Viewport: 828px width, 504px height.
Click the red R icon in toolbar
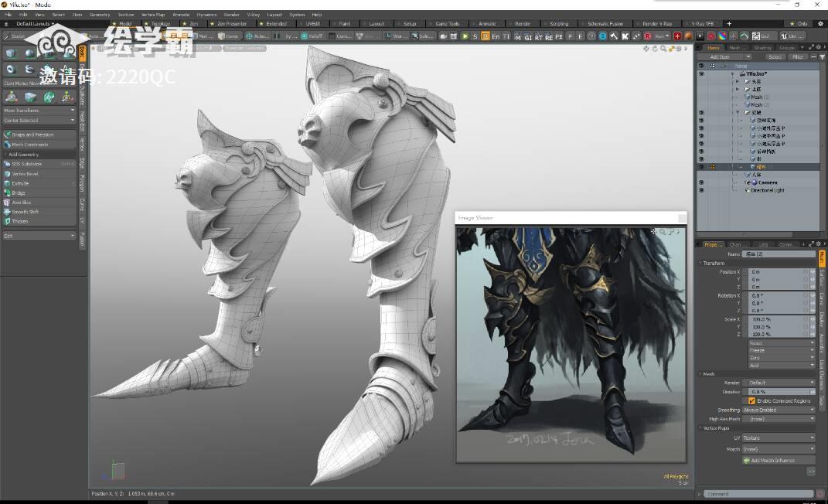(x=647, y=36)
